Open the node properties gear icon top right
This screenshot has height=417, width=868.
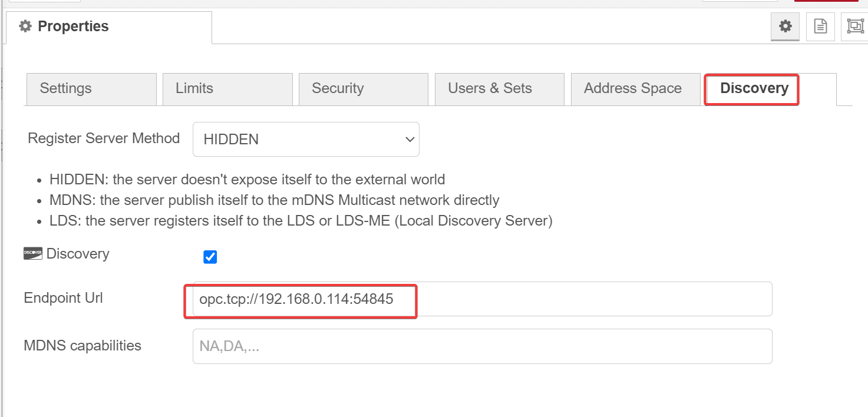[784, 26]
